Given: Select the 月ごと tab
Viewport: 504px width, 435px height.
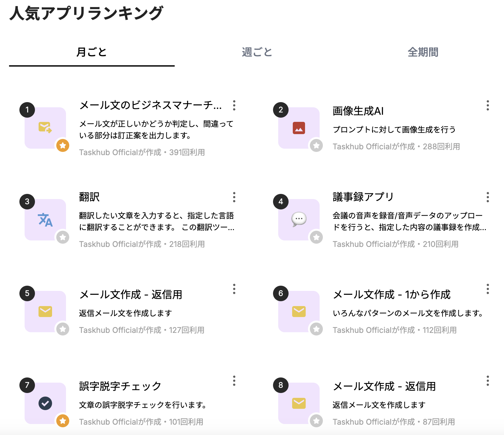Looking at the screenshot, I should (92, 52).
